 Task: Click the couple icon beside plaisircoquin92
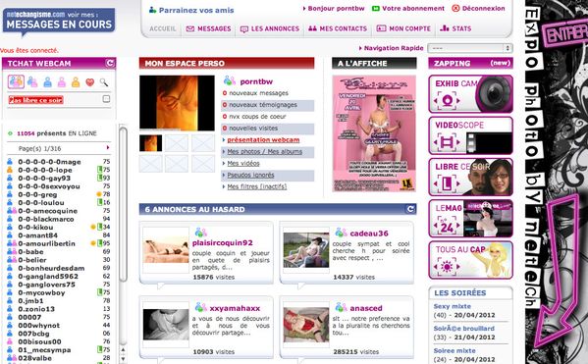click(200, 233)
